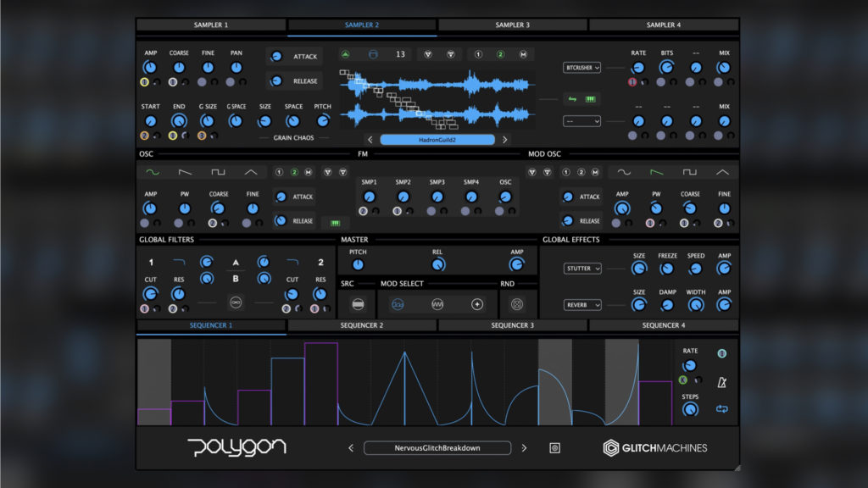Select the filter 1 lowpass shape icon
The width and height of the screenshot is (868, 488).
pyautogui.click(x=179, y=262)
